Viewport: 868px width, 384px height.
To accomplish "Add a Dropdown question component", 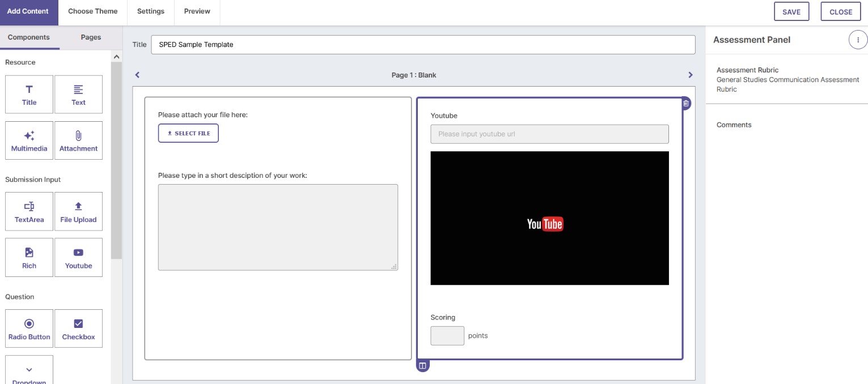I will pyautogui.click(x=29, y=371).
